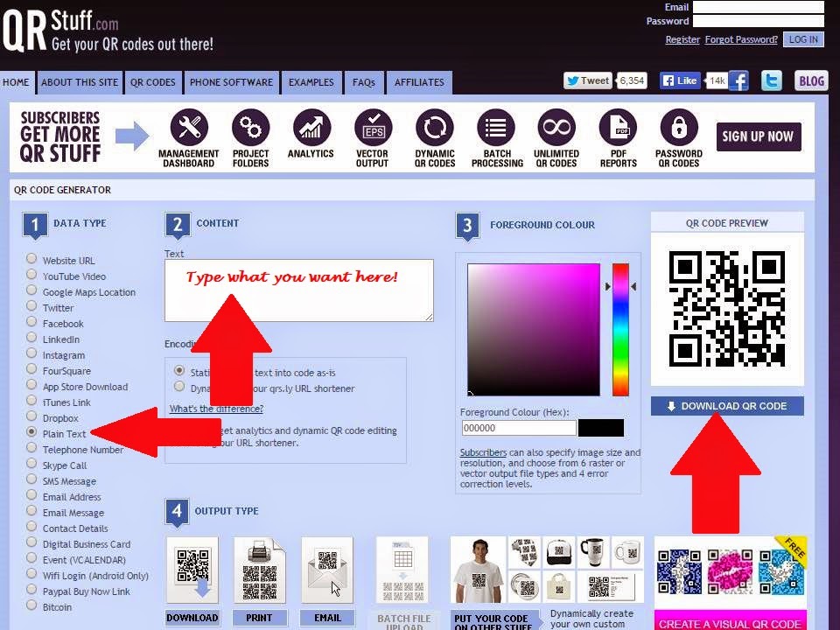
Task: Click the Tweet button
Action: 588,80
